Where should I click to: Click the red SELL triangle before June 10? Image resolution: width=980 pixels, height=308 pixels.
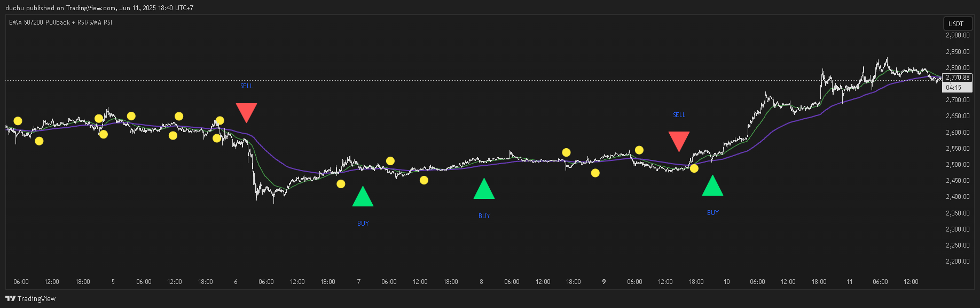(679, 141)
